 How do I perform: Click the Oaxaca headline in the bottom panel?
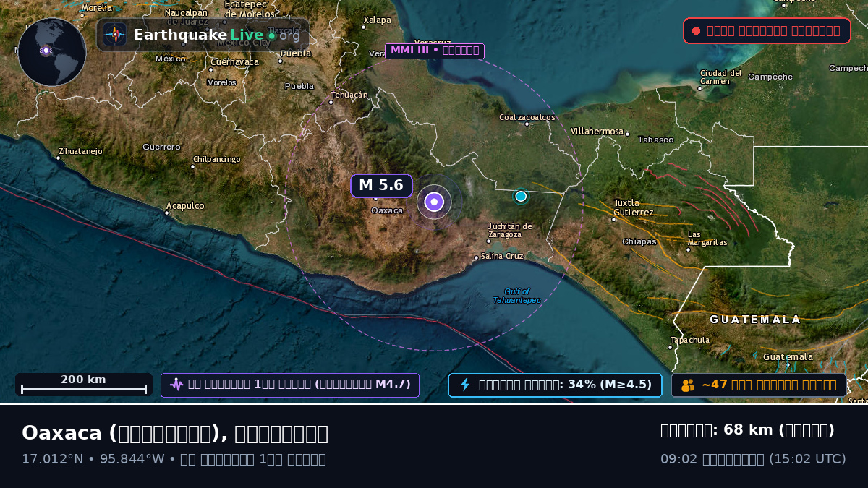tap(175, 433)
